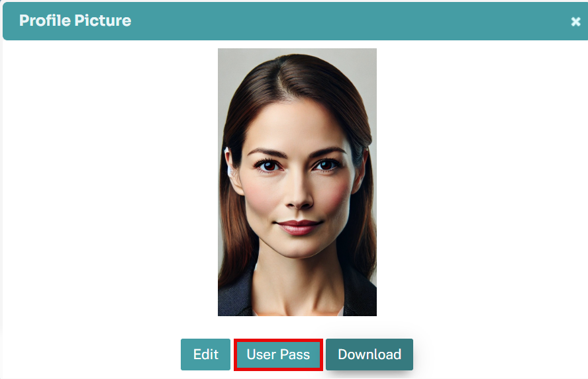Click the Profile Picture title text
588x379 pixels.
[x=75, y=21]
